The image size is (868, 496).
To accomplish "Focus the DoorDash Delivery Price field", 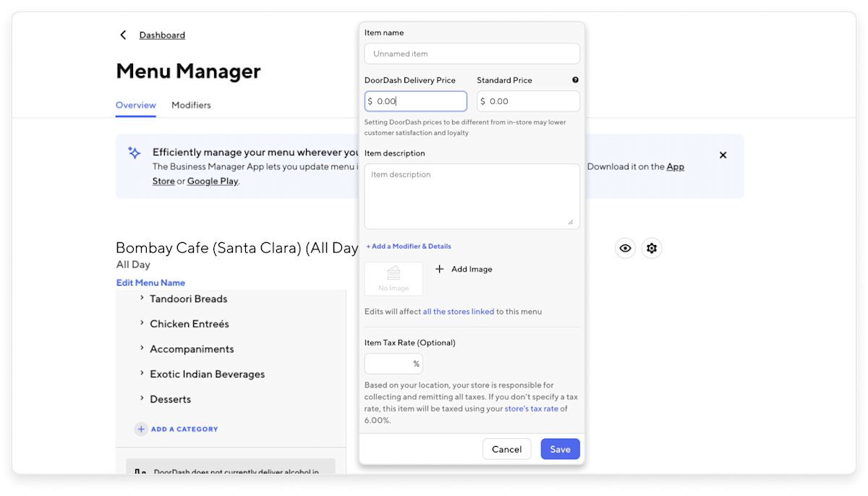I will coord(416,101).
